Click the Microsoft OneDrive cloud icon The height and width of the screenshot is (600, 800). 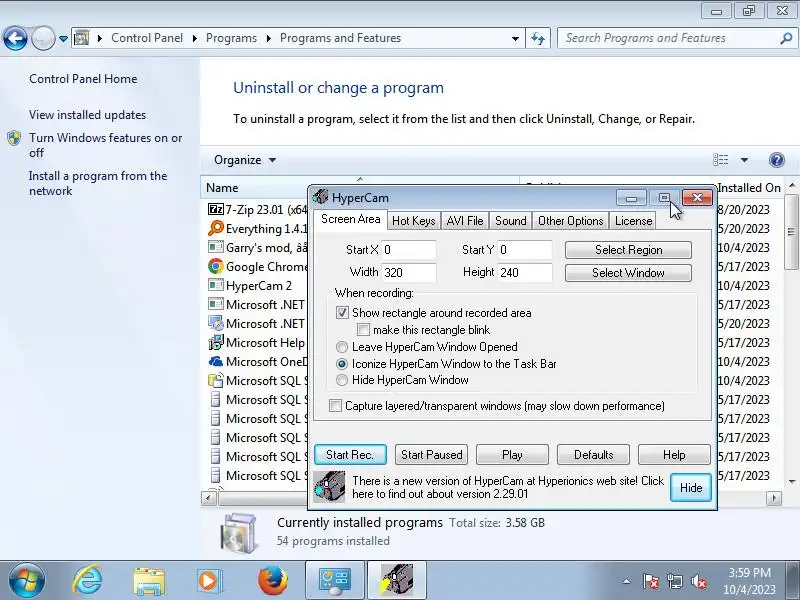click(x=216, y=361)
